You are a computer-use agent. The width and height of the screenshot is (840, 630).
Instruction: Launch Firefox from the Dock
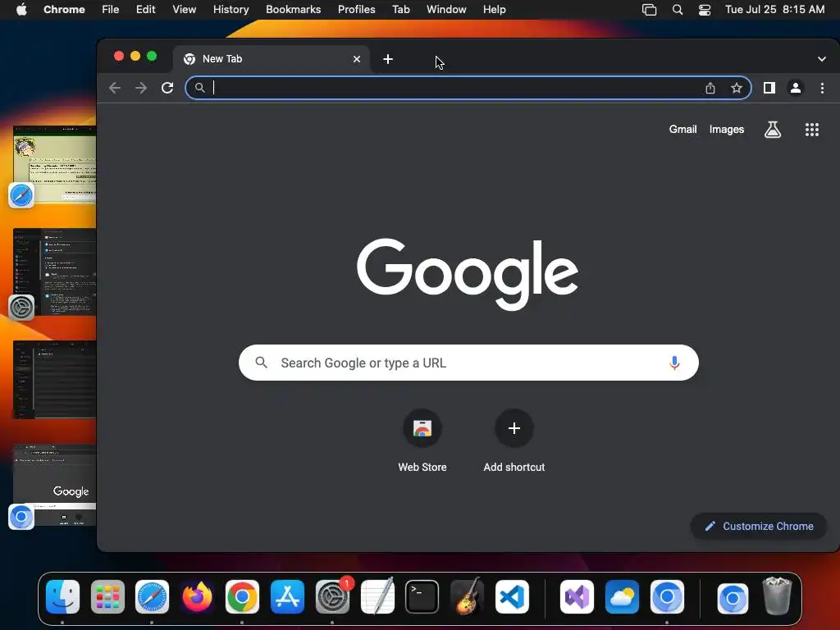[x=197, y=597]
